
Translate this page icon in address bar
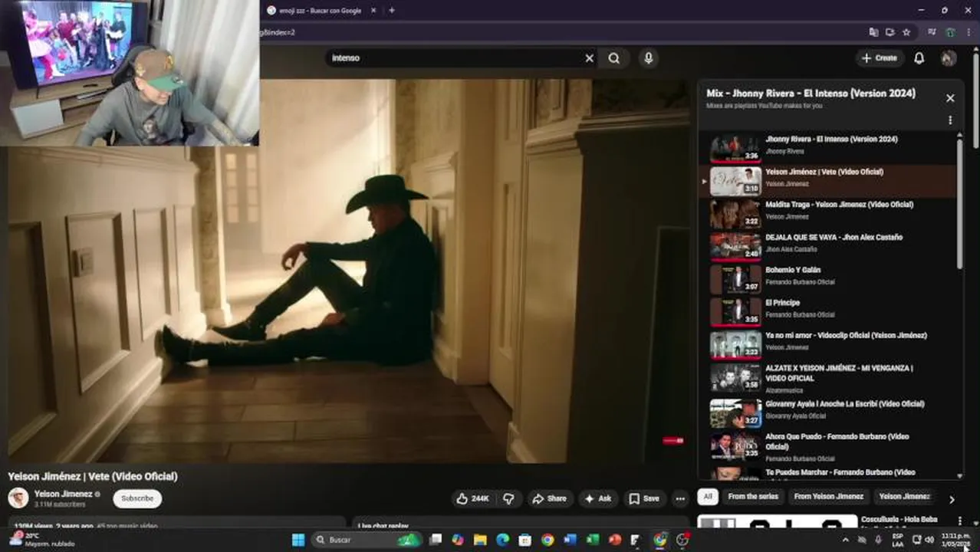tap(874, 32)
